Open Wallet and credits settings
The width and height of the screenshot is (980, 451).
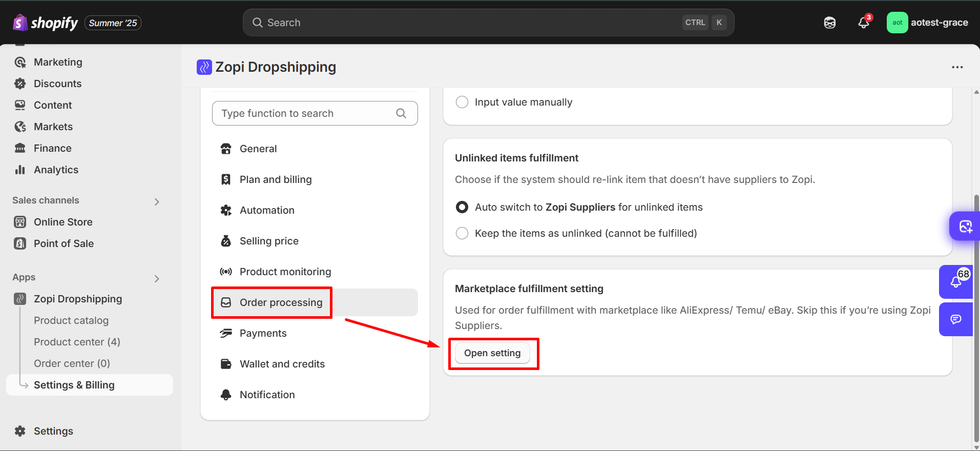pyautogui.click(x=315, y=364)
